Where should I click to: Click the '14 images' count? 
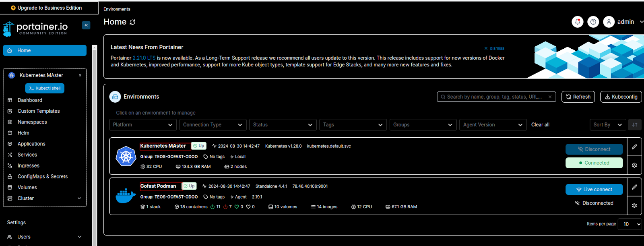pos(324,207)
